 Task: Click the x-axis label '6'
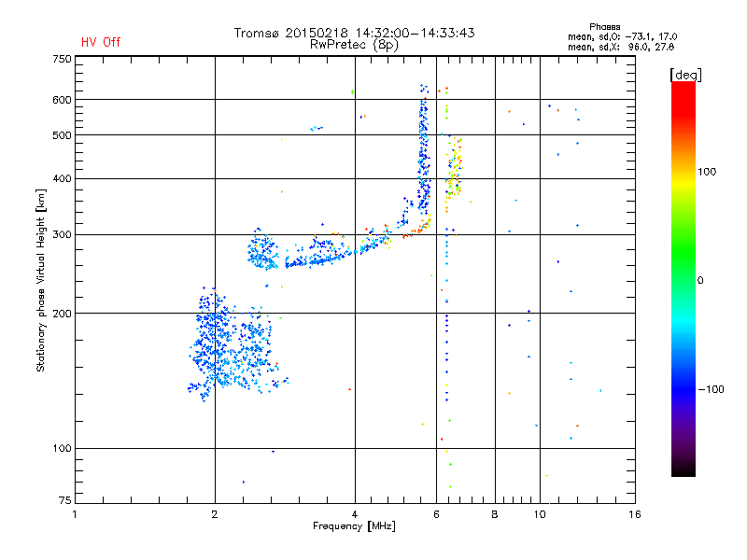(436, 514)
